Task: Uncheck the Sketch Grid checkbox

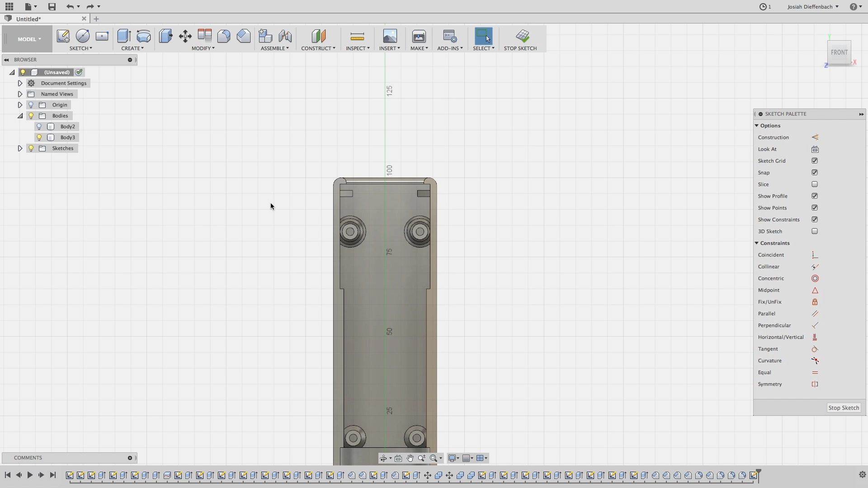Action: pos(815,161)
